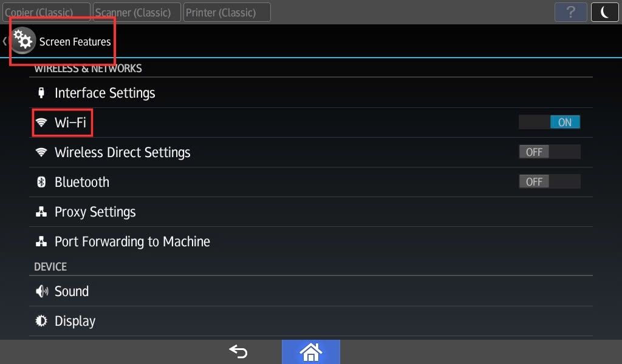622x364 pixels.
Task: Open Port Forwarding to Machine
Action: [311, 241]
